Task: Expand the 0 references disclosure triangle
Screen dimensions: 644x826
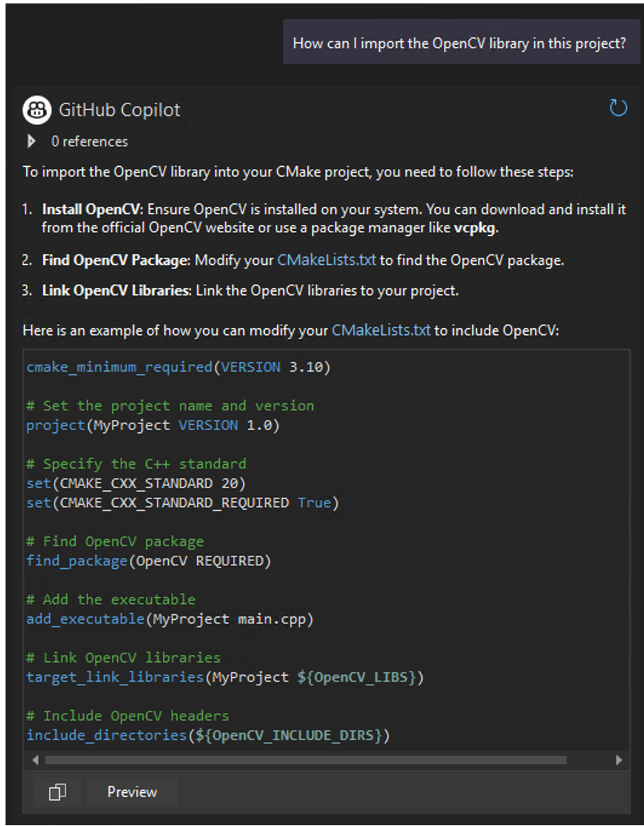Action: click(x=31, y=141)
